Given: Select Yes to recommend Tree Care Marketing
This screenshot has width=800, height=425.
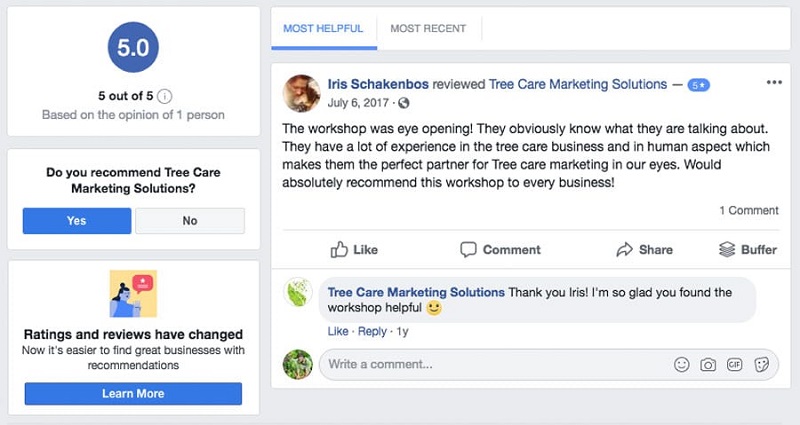Looking at the screenshot, I should (77, 220).
